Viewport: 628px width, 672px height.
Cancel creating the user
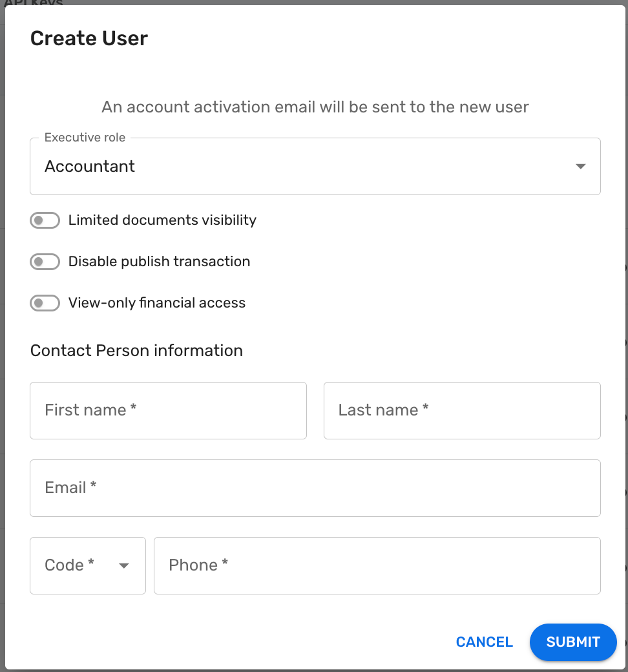point(485,642)
